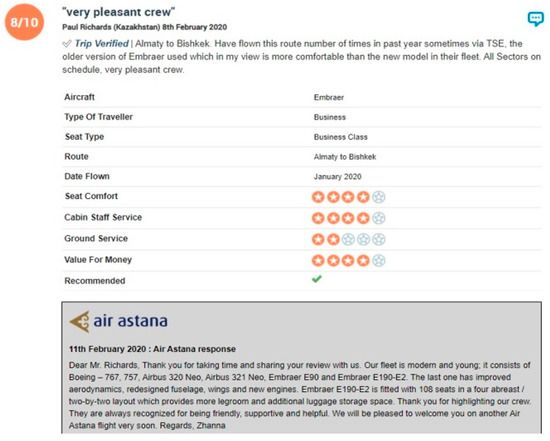Click the orange 8/10 rating badge

pos(24,22)
